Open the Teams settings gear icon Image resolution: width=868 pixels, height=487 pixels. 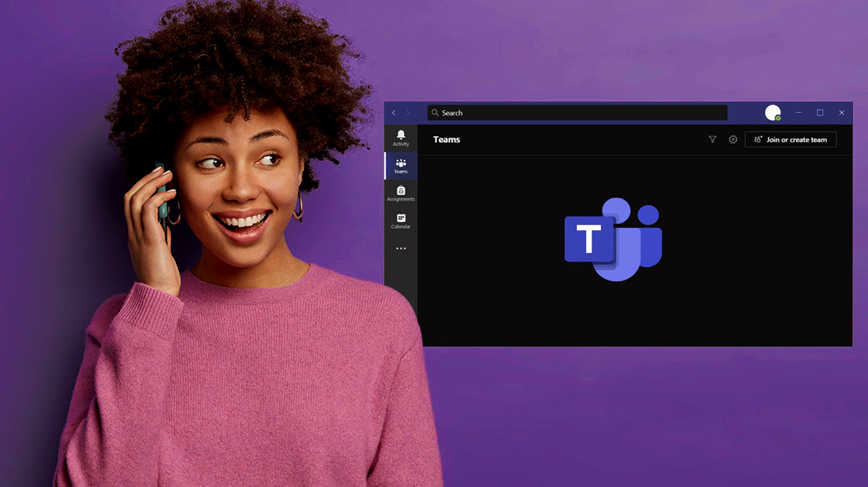(x=733, y=139)
